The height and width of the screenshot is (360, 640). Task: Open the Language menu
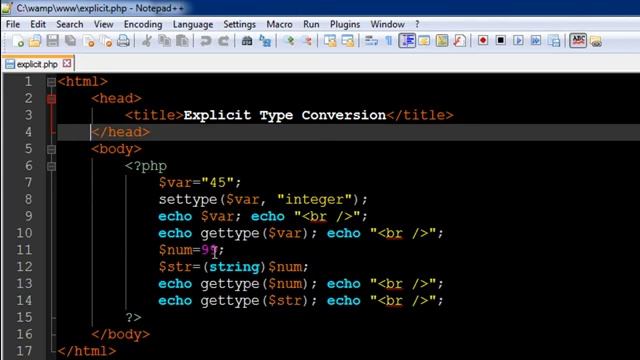pos(193,24)
